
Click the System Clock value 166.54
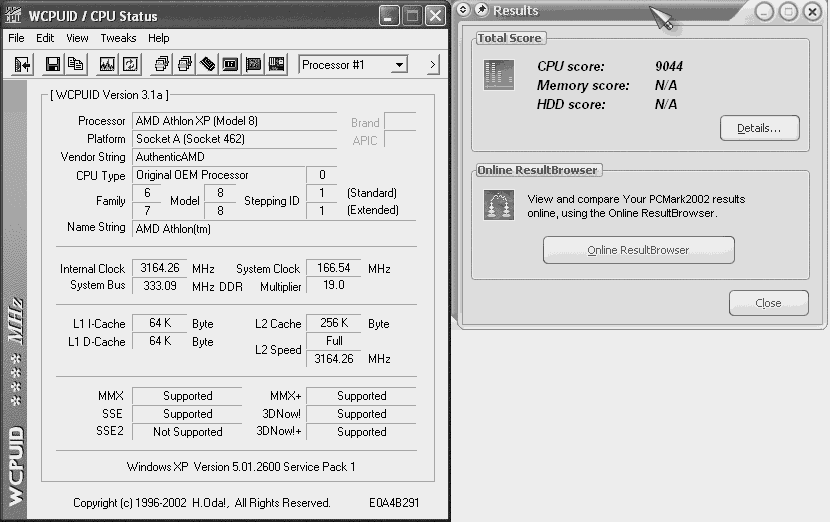point(334,268)
